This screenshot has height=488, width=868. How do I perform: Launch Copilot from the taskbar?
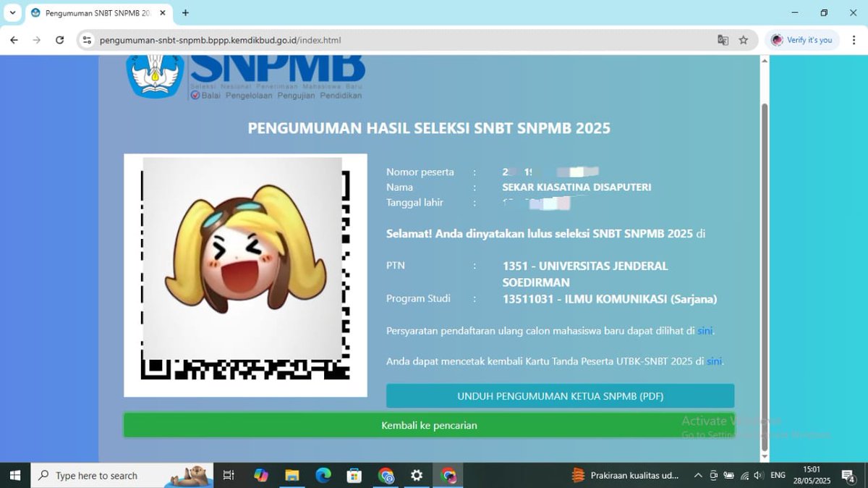click(x=261, y=476)
